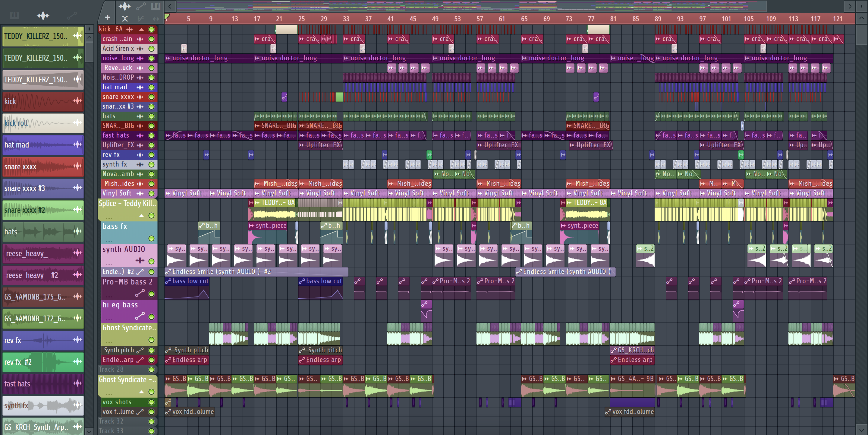Click bar 89 on the timeline ruler

point(658,19)
